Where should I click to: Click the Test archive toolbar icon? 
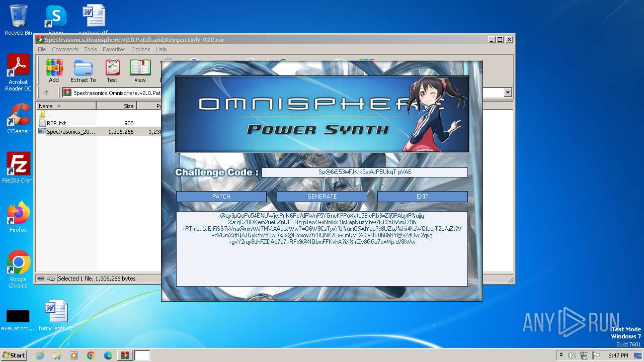click(x=112, y=71)
